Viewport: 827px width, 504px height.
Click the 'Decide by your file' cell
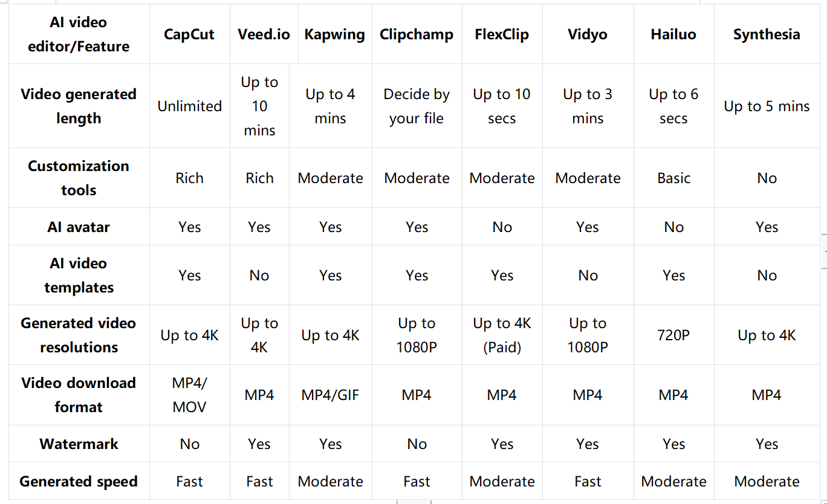tap(417, 106)
